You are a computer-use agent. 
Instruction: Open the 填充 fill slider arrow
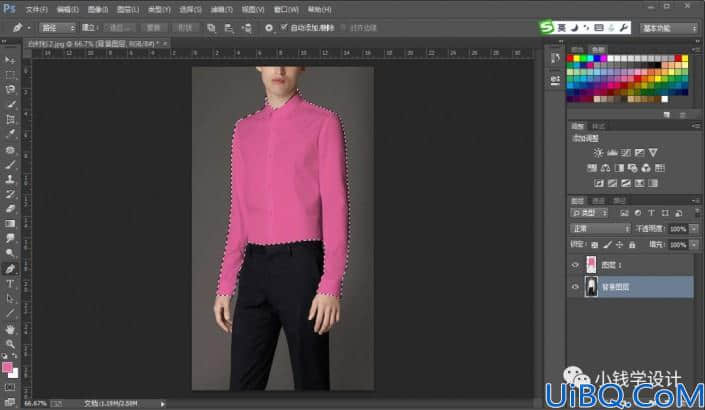(x=694, y=245)
